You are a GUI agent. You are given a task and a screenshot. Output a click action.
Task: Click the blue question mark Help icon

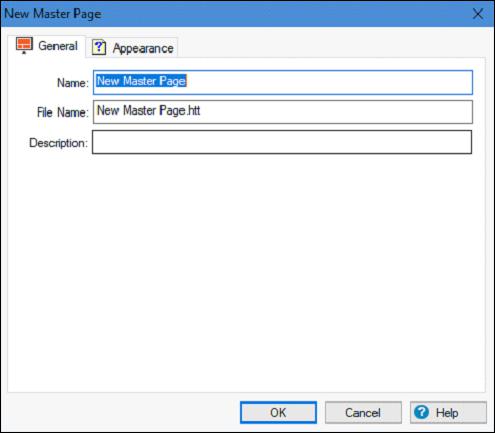click(421, 412)
